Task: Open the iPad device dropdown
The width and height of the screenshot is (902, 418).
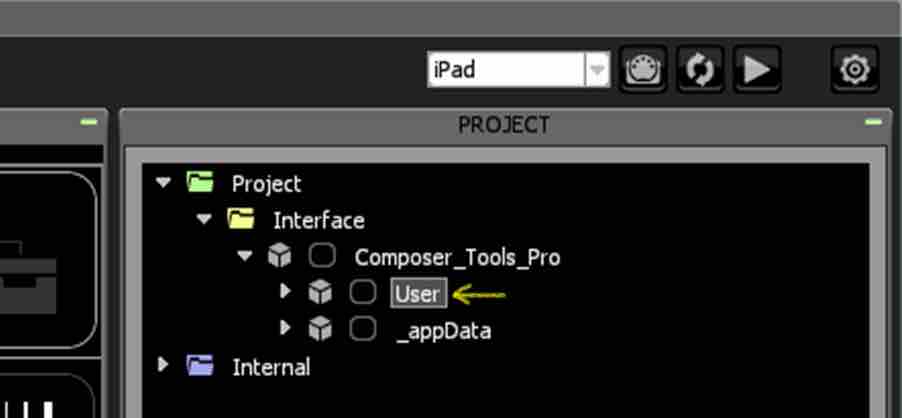Action: 597,70
